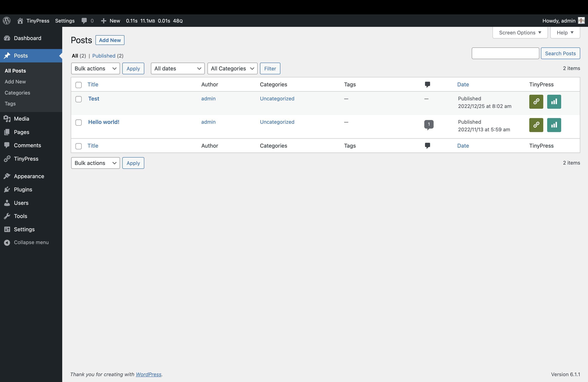Open Categories in the Posts submenu

point(17,93)
